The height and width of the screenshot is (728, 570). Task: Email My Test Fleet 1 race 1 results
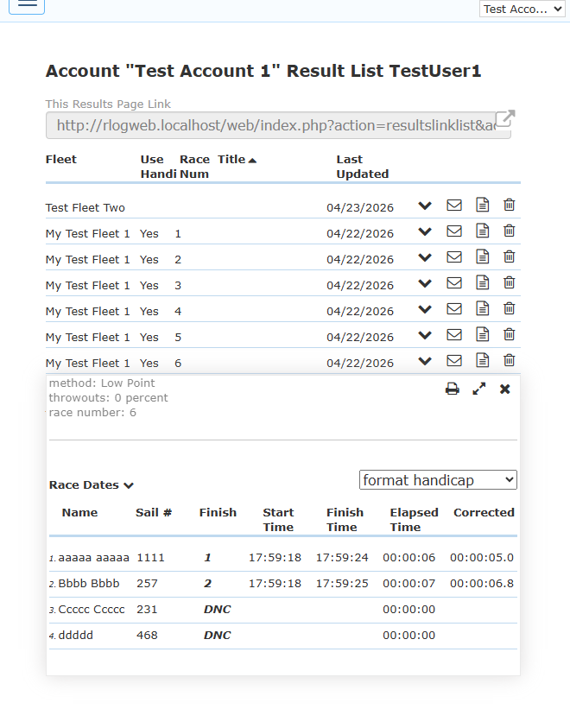pos(454,231)
